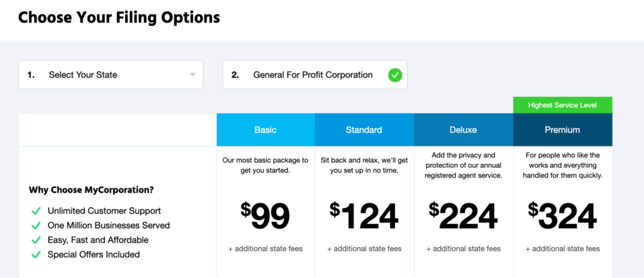This screenshot has width=644, height=278.
Task: Choose the Deluxe package header
Action: (x=464, y=130)
